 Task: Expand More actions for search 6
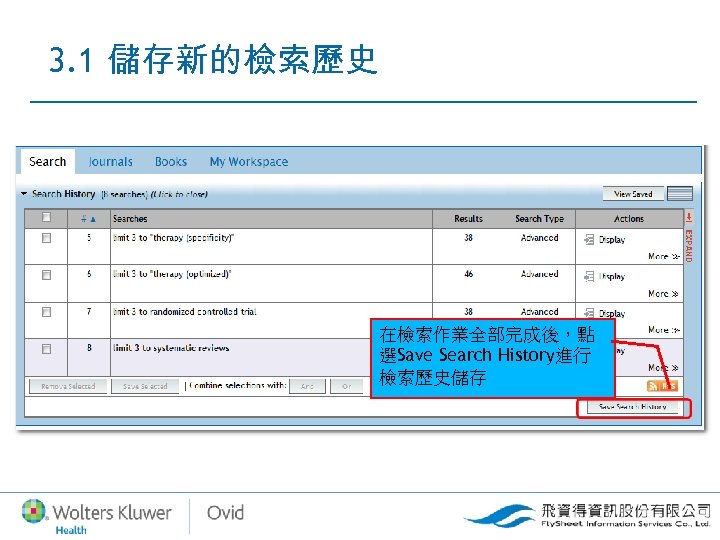(664, 293)
